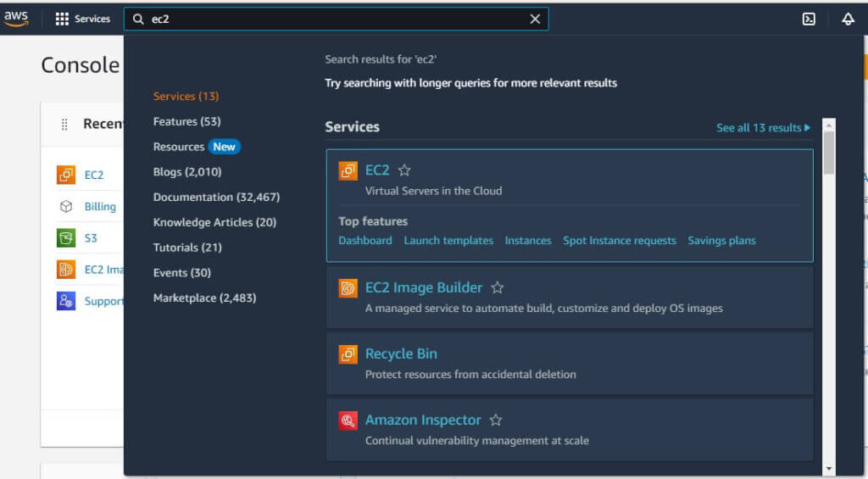Click 'Protect resources from accidental deletion' text
868x479 pixels.
[470, 375]
